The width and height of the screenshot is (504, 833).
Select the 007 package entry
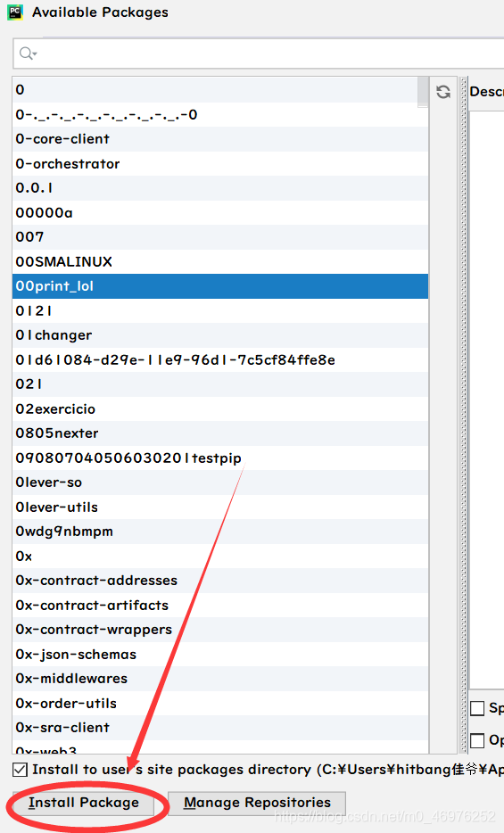[220, 237]
